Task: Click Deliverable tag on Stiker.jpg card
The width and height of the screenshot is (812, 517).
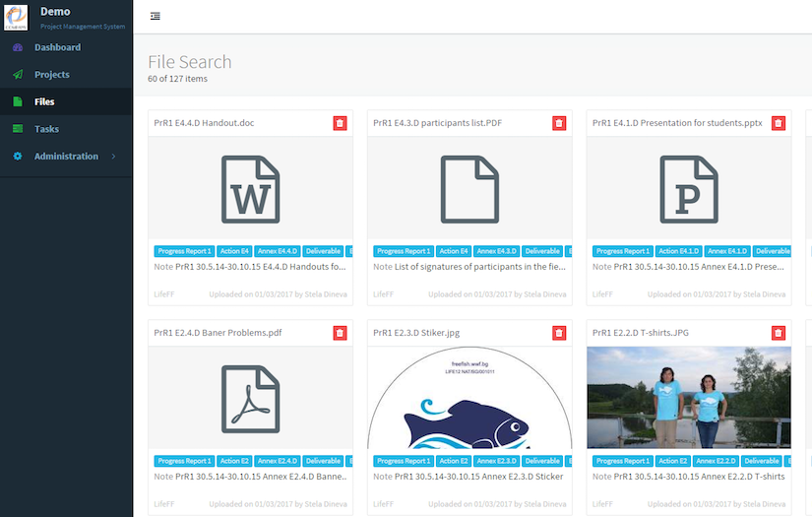Action: click(542, 461)
